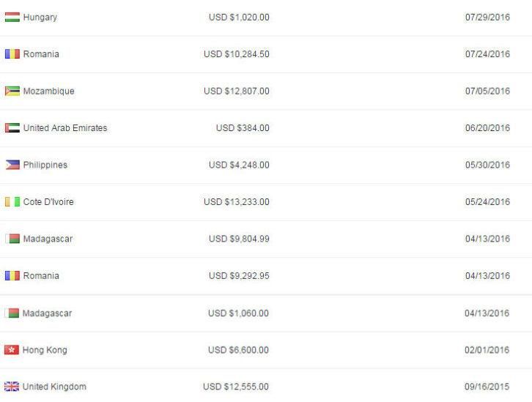The width and height of the screenshot is (532, 402).
Task: Select the United Arab Emirates label
Action: pos(65,128)
